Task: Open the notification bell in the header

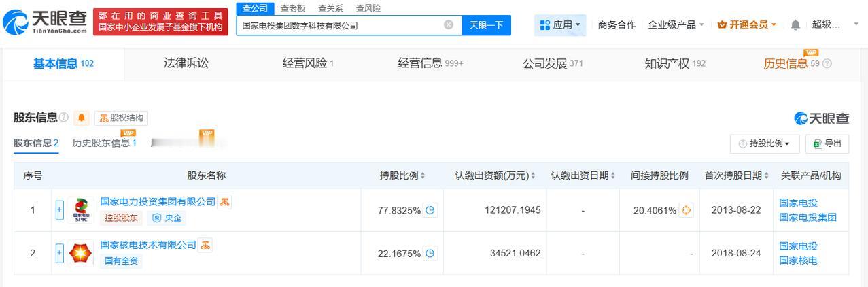Action: pos(795,25)
